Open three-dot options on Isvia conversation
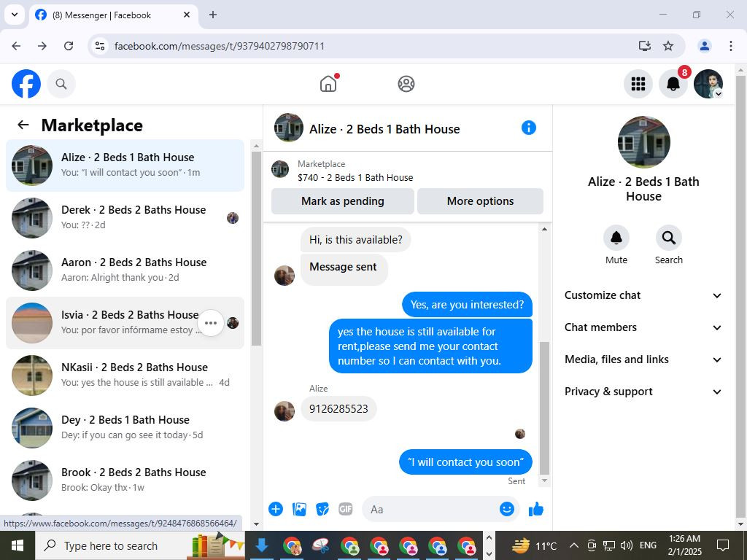Viewport: 747px width, 560px height. click(211, 323)
